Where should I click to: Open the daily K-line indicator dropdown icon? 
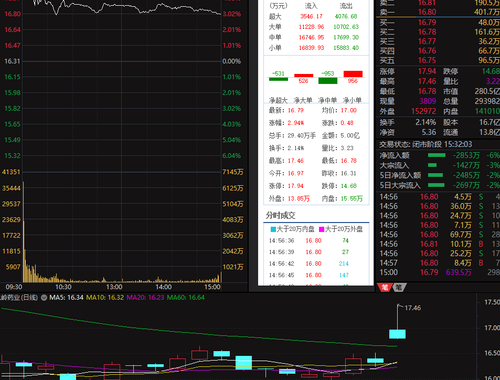click(x=44, y=297)
